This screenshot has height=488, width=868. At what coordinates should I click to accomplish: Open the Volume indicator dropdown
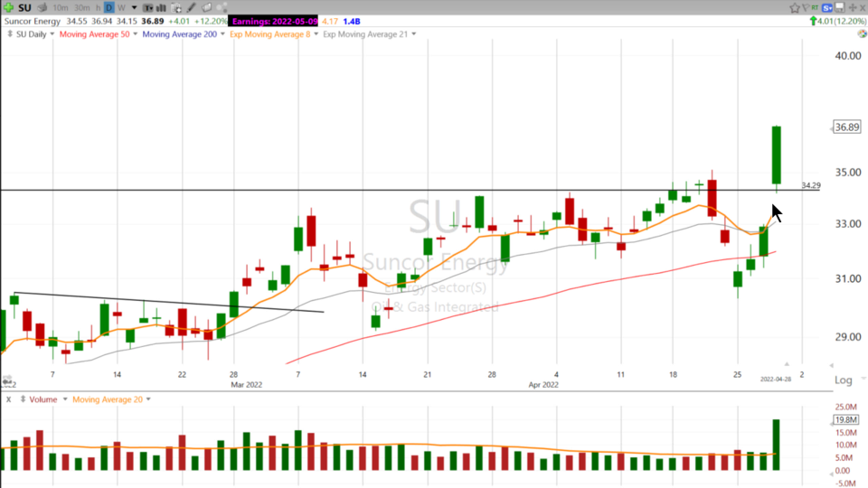65,399
